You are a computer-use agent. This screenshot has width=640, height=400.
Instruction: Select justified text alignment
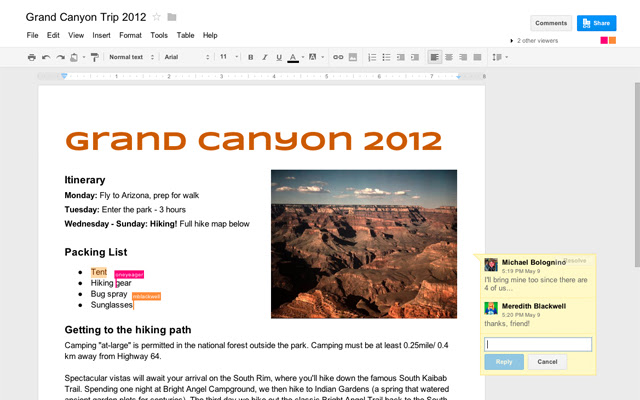click(x=477, y=57)
